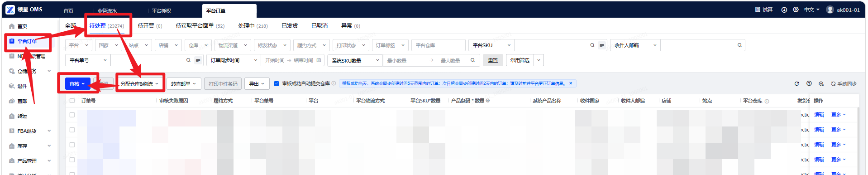The width and height of the screenshot is (868, 175).
Task: Click the help question-mark icon above table
Action: coord(809,83)
